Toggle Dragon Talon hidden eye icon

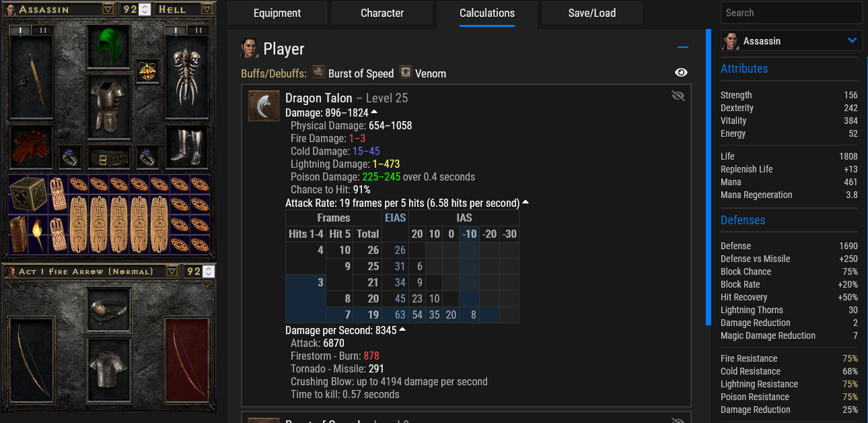pos(678,96)
